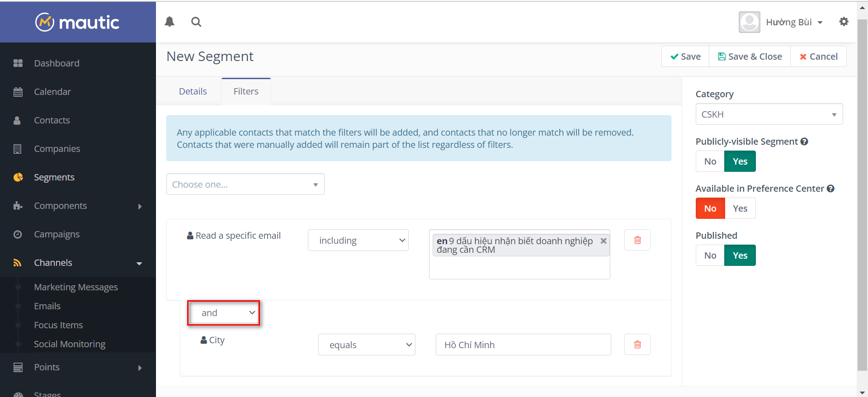This screenshot has width=868, height=397.
Task: Click the Mautic logo
Action: coord(77,22)
